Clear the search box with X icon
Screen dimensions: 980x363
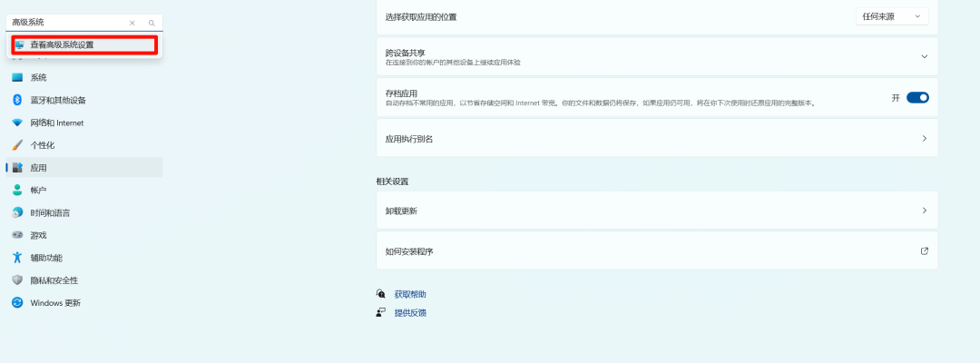[x=132, y=23]
